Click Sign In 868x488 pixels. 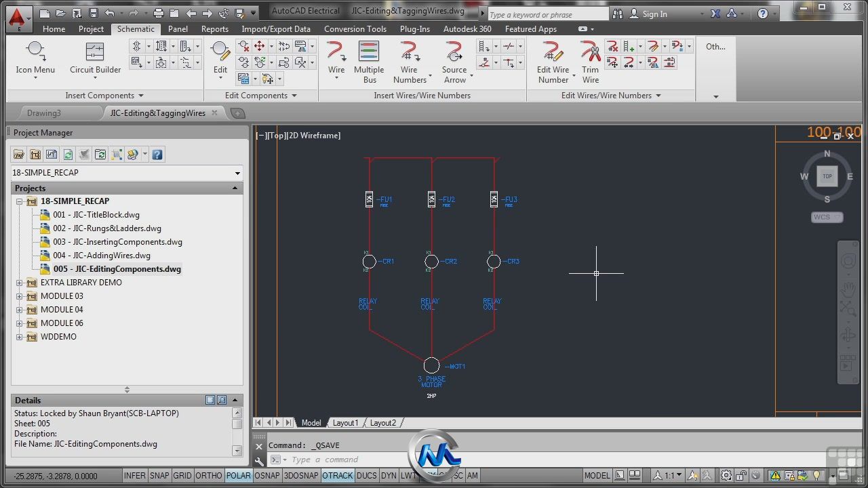[654, 14]
